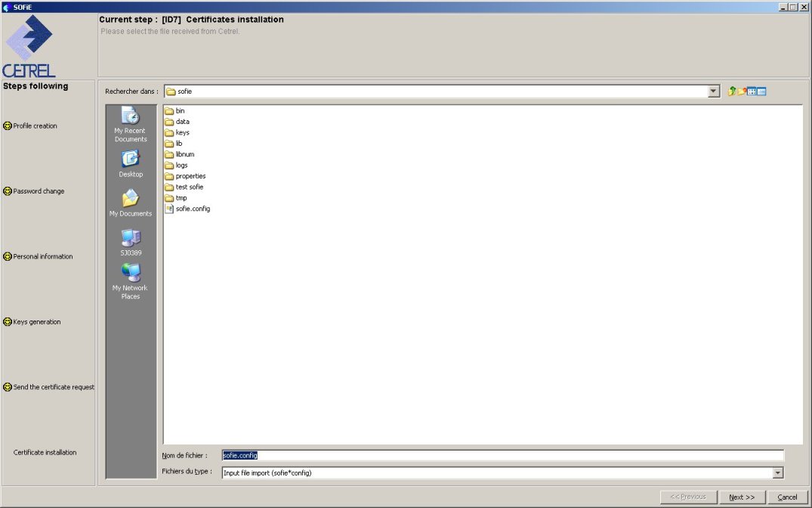
Task: Expand the 'Rechercher dans' folder dropdown
Action: [x=714, y=91]
